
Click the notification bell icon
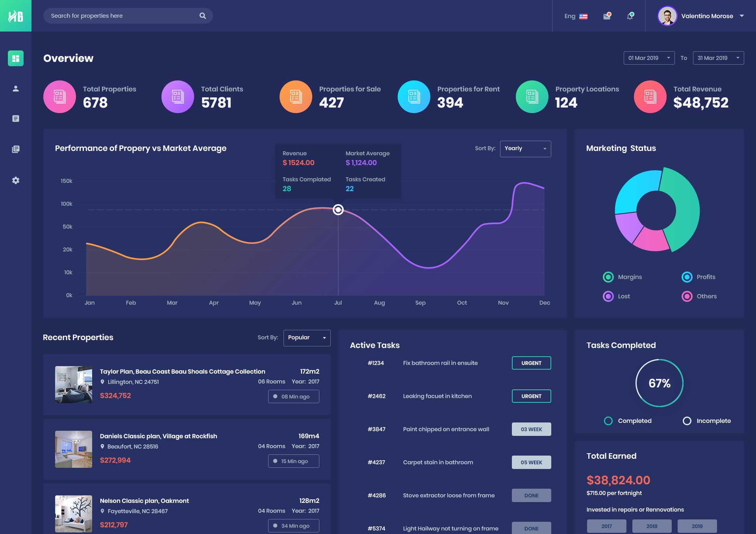pyautogui.click(x=630, y=16)
